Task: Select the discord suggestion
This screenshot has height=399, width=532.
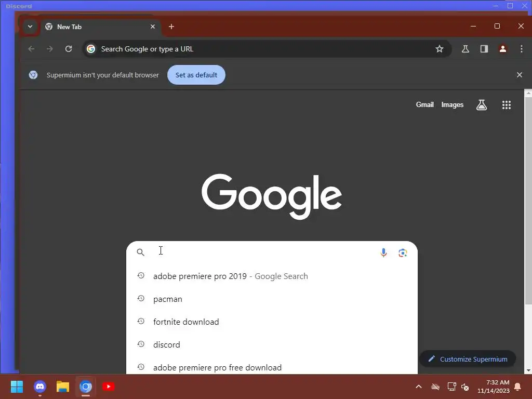Action: click(x=272, y=345)
